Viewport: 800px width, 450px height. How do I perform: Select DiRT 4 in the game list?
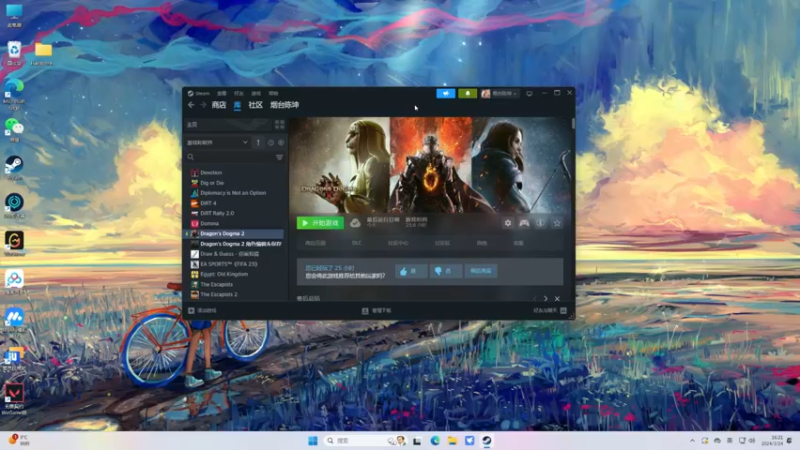pos(208,204)
